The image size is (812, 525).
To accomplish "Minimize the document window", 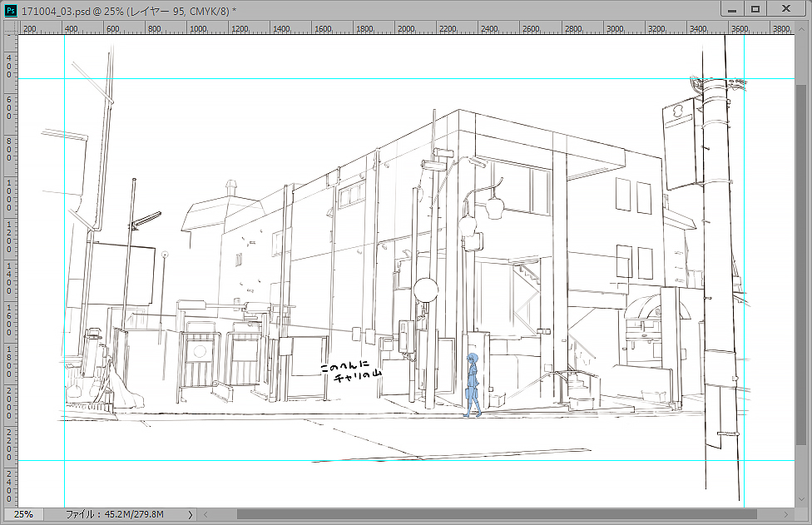I will pos(732,9).
